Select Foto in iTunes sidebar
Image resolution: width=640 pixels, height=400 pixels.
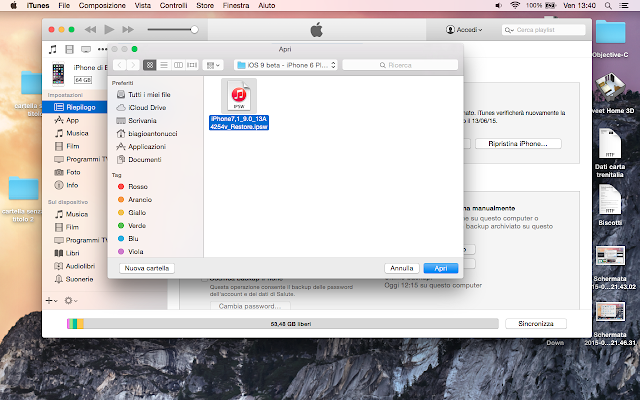[67, 172]
